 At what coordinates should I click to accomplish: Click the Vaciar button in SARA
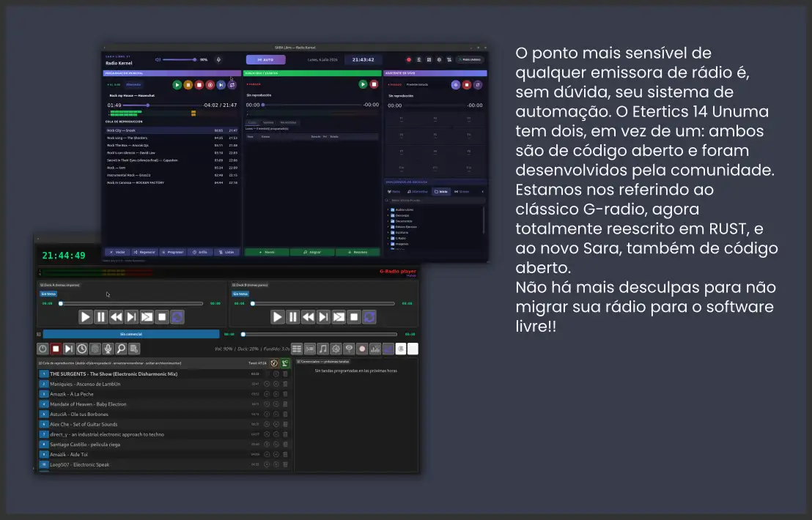coord(117,252)
